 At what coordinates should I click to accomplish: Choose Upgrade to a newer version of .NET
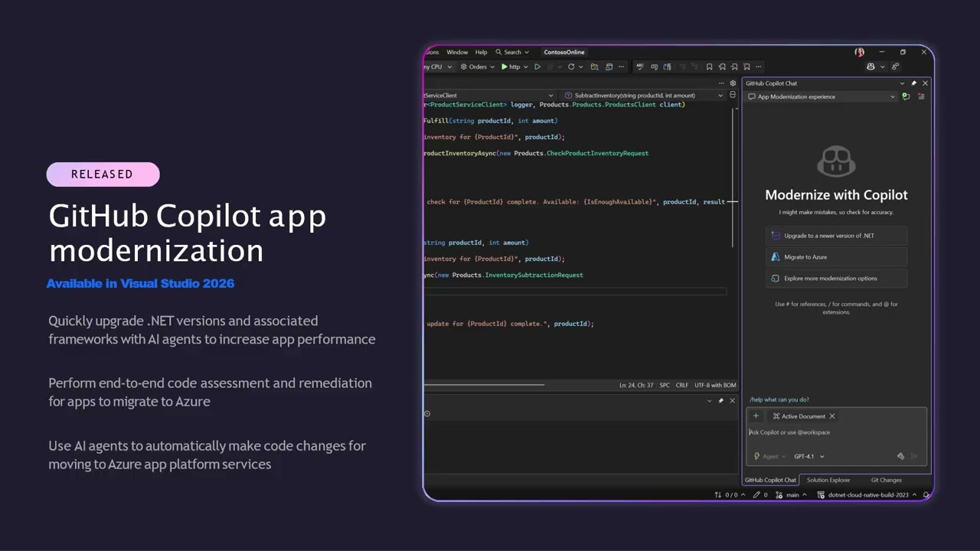click(836, 236)
